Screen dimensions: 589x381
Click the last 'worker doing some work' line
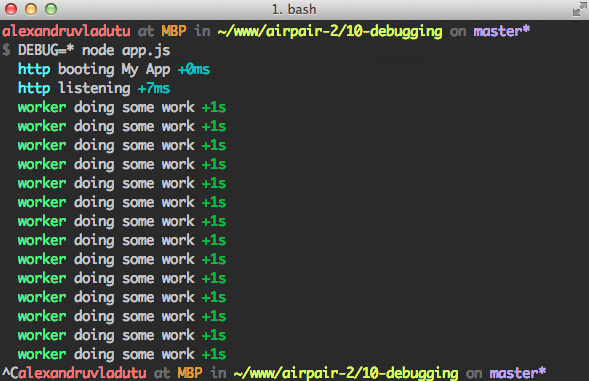tap(122, 354)
